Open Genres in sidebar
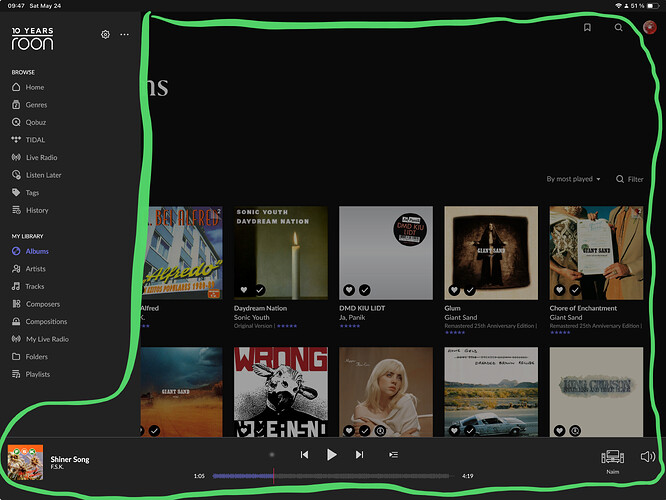666x500 pixels. tap(29, 105)
